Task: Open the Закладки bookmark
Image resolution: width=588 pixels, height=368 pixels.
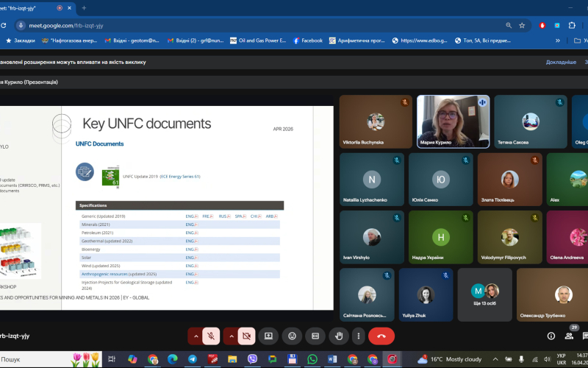Action: pos(21,40)
